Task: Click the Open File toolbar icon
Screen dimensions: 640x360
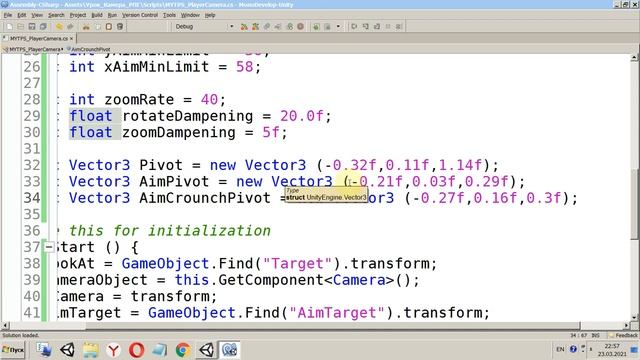Action: tap(20, 27)
